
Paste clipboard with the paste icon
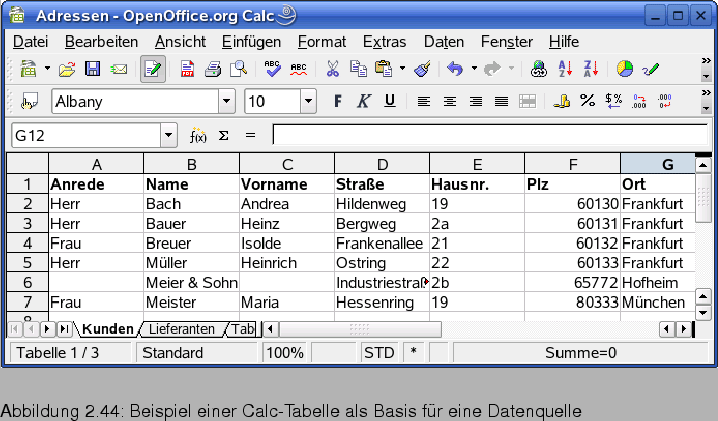point(383,69)
